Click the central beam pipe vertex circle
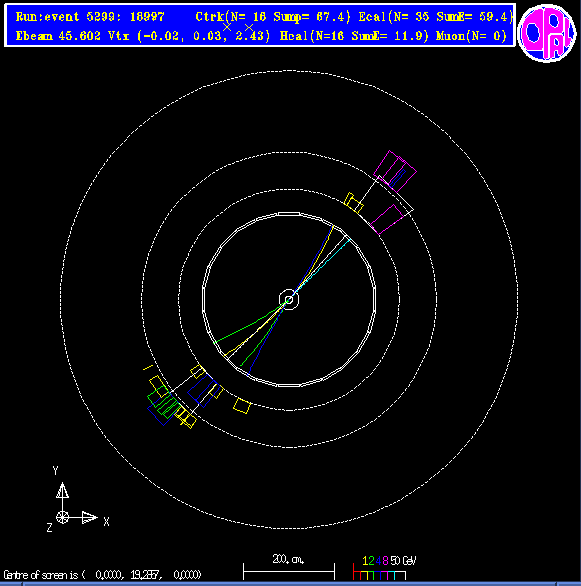Screen dimensions: 581x586 click(289, 299)
